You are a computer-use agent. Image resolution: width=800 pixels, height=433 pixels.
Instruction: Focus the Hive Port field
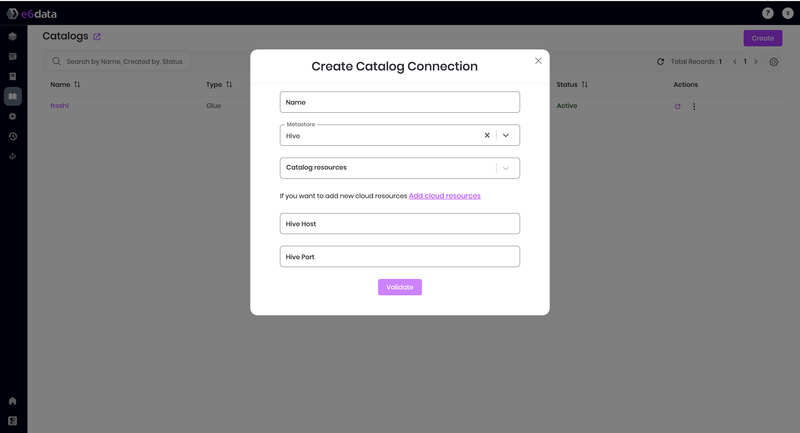click(399, 257)
